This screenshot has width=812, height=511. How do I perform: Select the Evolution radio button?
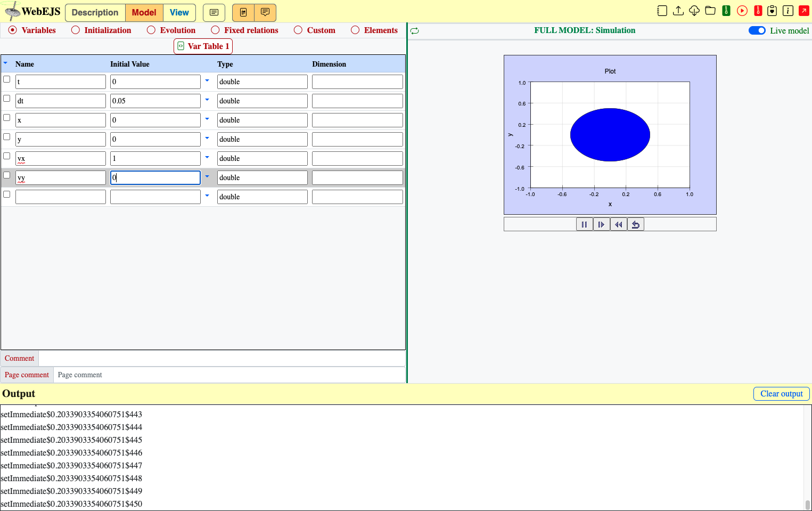click(151, 30)
